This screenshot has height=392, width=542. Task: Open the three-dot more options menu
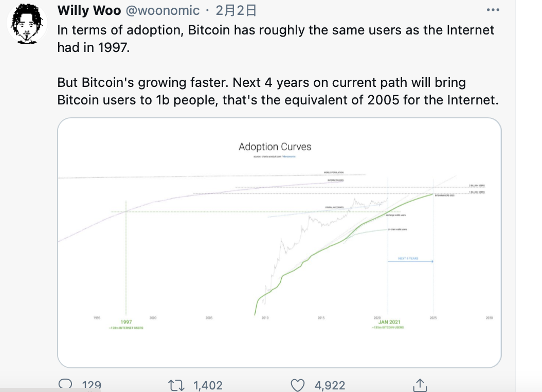493,10
